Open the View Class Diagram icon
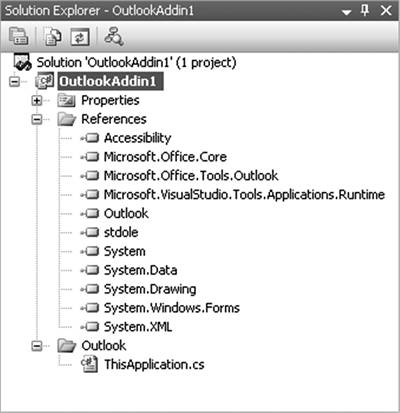Screen dimensions: 400x413 (114, 36)
